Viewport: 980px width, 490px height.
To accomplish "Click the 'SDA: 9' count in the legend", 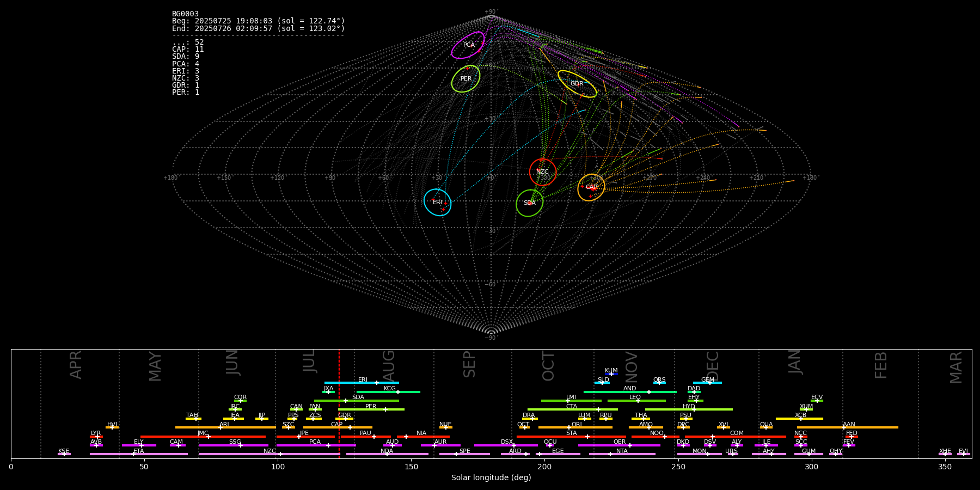I will tap(186, 57).
